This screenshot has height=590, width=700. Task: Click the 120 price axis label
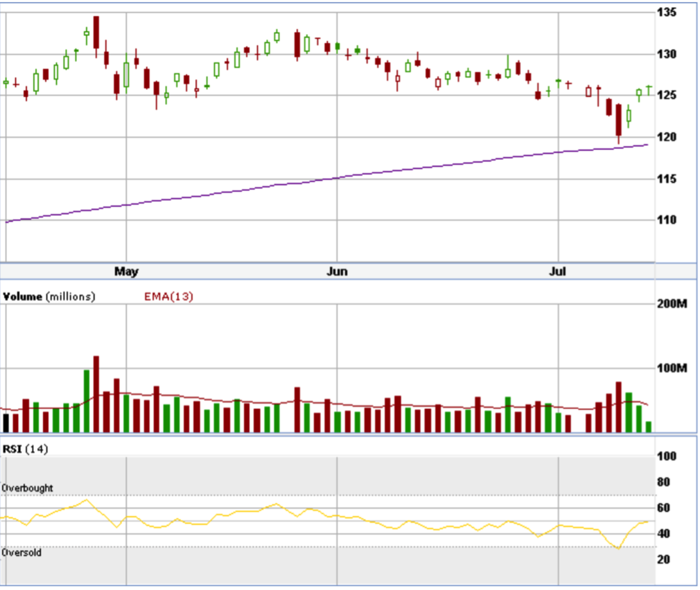click(667, 137)
